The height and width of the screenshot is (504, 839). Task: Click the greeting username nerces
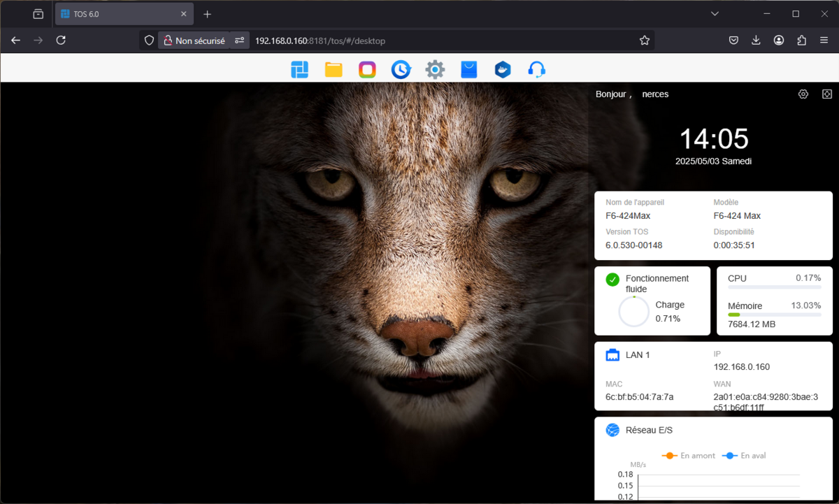(x=655, y=94)
